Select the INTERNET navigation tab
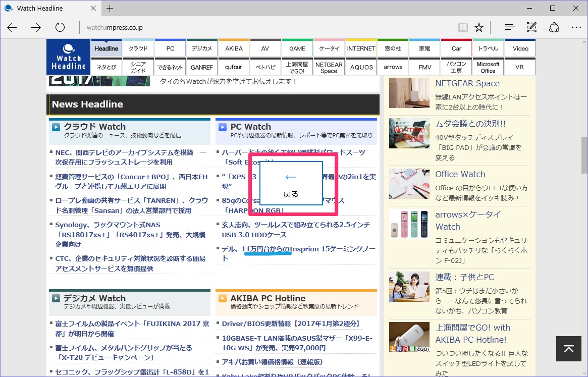 click(x=361, y=48)
